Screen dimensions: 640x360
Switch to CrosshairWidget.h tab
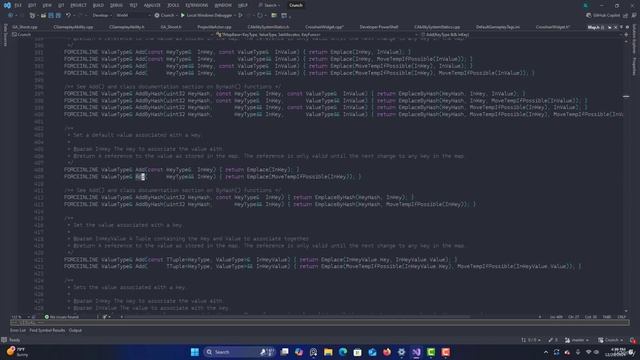click(553, 27)
